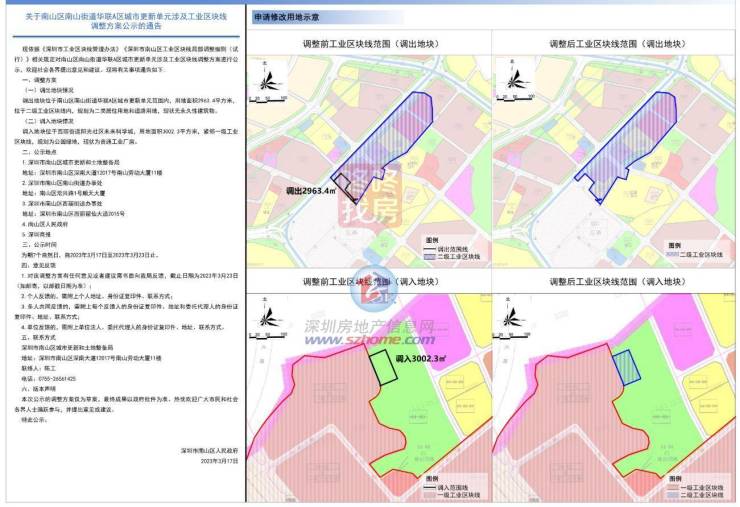
Task: Click line 2. 深圳市南山区南山街道办事处
Action: [62, 183]
